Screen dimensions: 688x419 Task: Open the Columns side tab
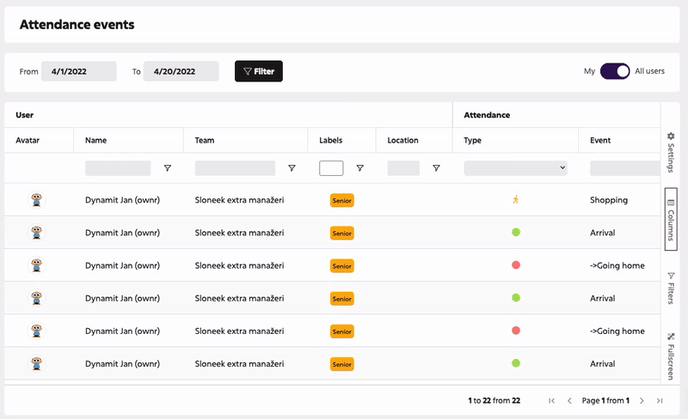click(x=671, y=219)
